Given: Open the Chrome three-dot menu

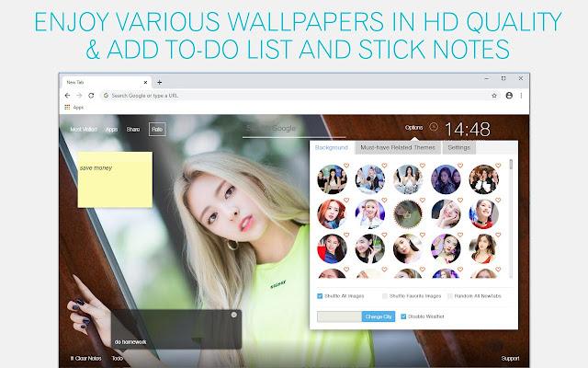Looking at the screenshot, I should point(521,96).
